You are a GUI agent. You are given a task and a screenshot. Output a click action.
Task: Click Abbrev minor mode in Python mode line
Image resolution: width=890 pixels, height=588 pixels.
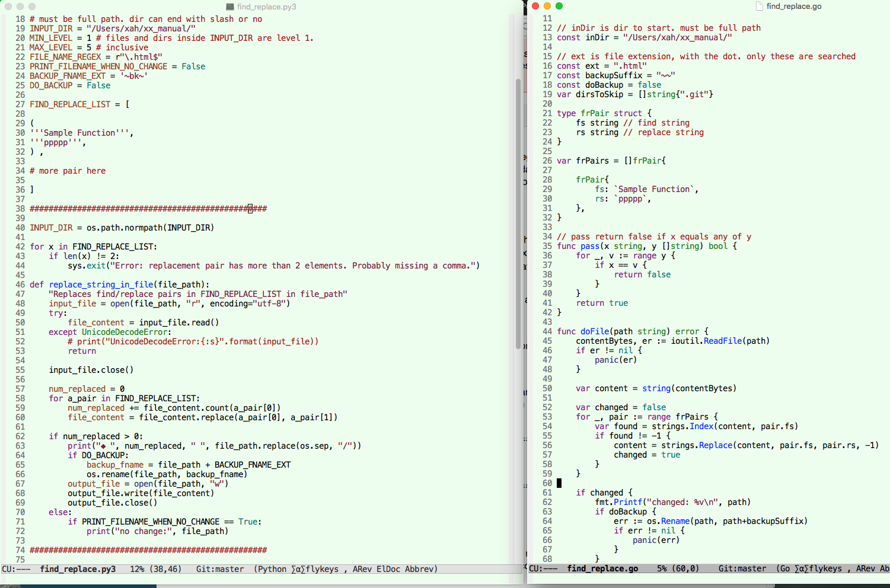click(419, 569)
